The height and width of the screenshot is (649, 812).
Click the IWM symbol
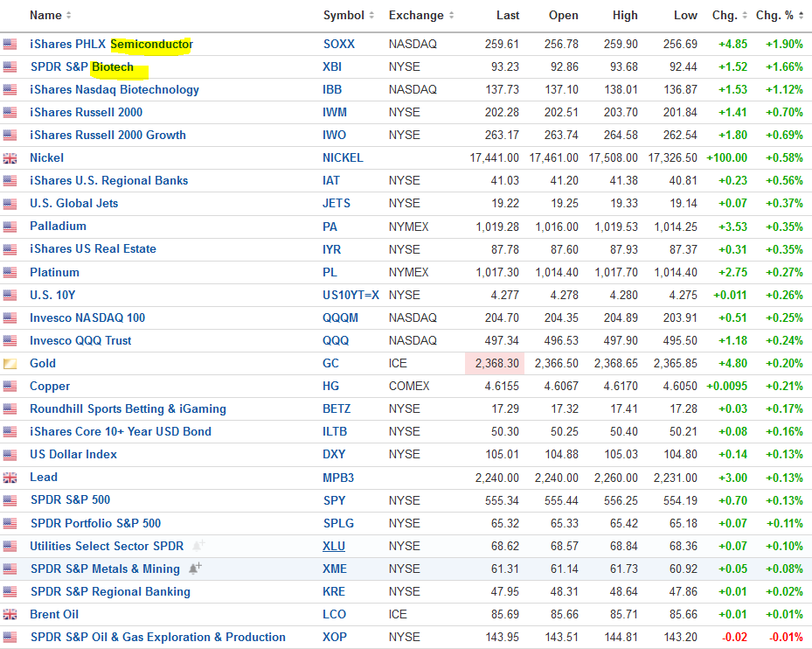(335, 113)
